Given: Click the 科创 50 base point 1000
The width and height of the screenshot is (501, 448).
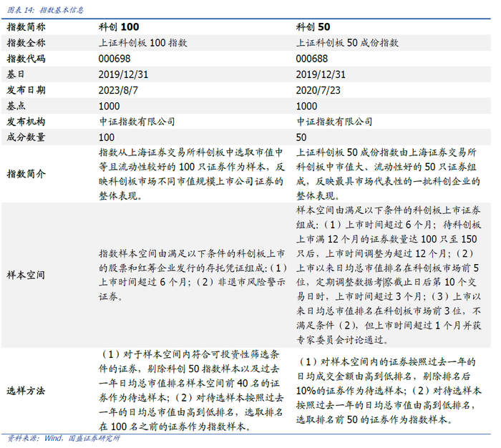Looking at the screenshot, I should pyautogui.click(x=306, y=106).
